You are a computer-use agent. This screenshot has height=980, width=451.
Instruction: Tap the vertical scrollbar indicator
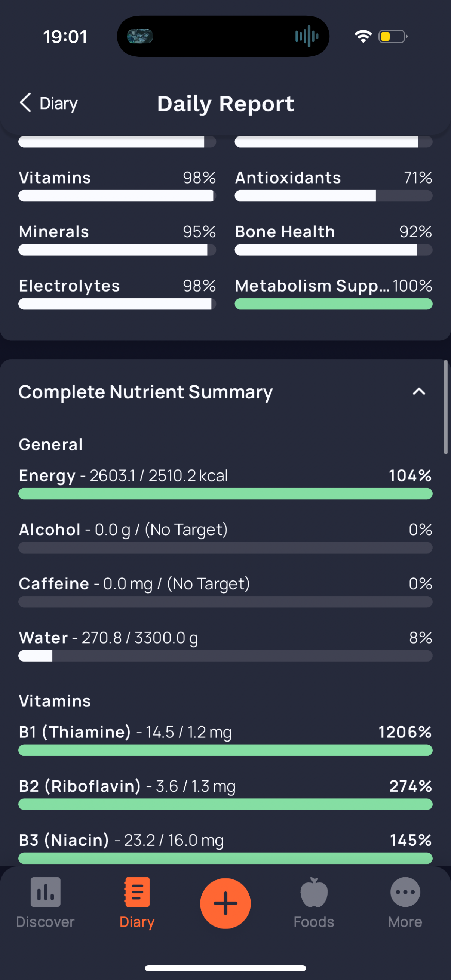click(x=446, y=407)
